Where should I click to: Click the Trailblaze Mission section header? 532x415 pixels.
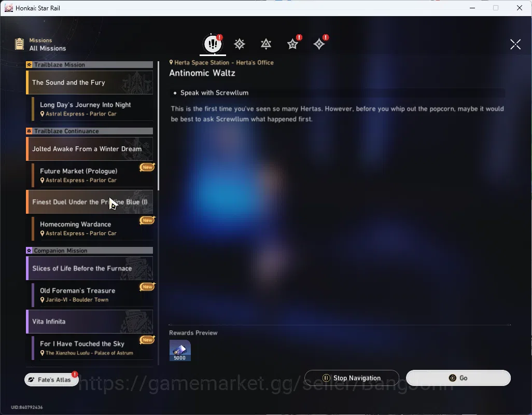tap(90, 64)
